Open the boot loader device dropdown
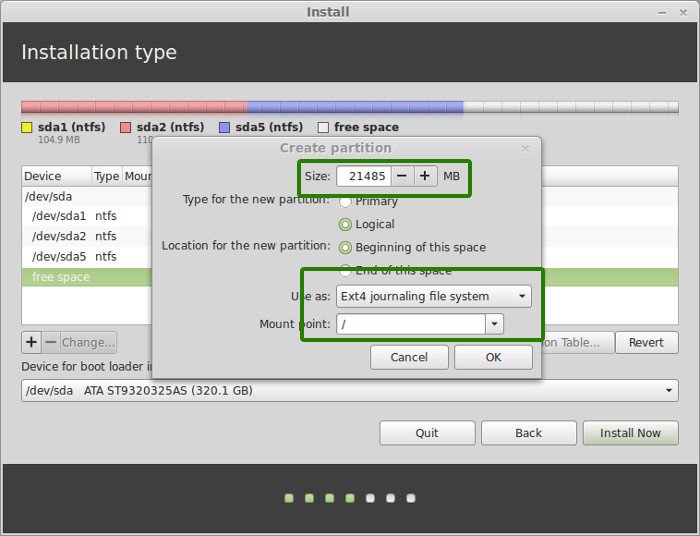Image resolution: width=700 pixels, height=536 pixels. (x=350, y=390)
